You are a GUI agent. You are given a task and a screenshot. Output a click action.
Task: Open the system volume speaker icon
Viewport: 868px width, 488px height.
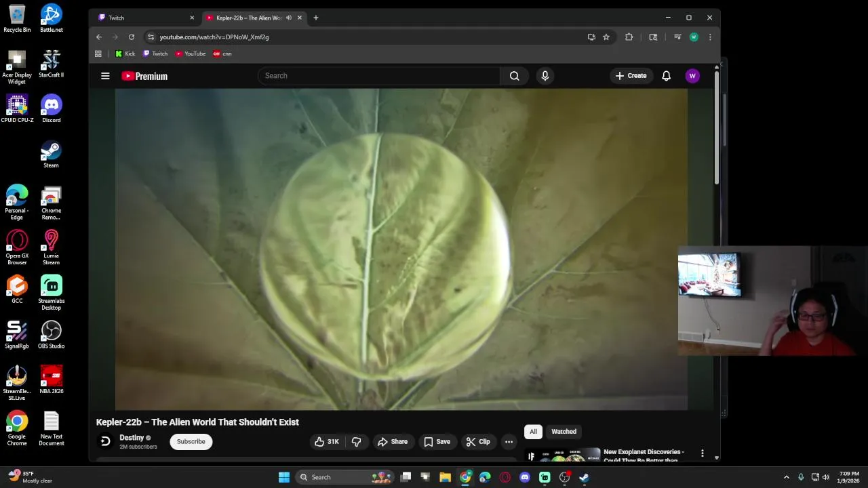coord(826,477)
